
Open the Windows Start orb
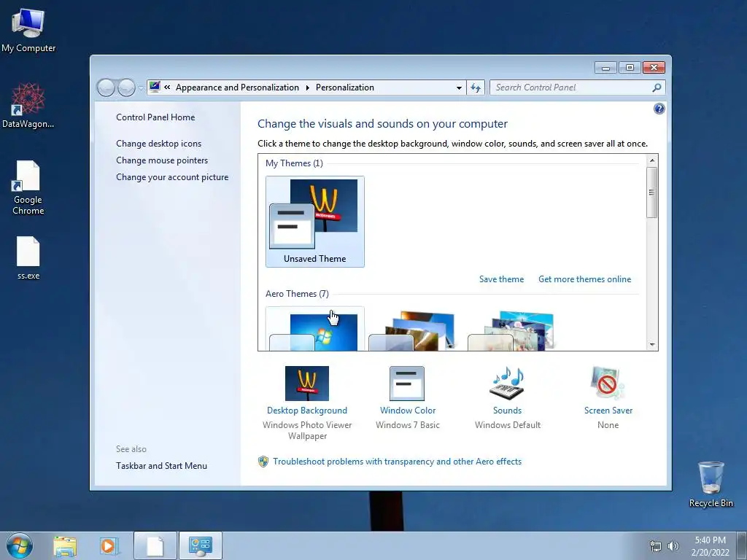(x=20, y=545)
